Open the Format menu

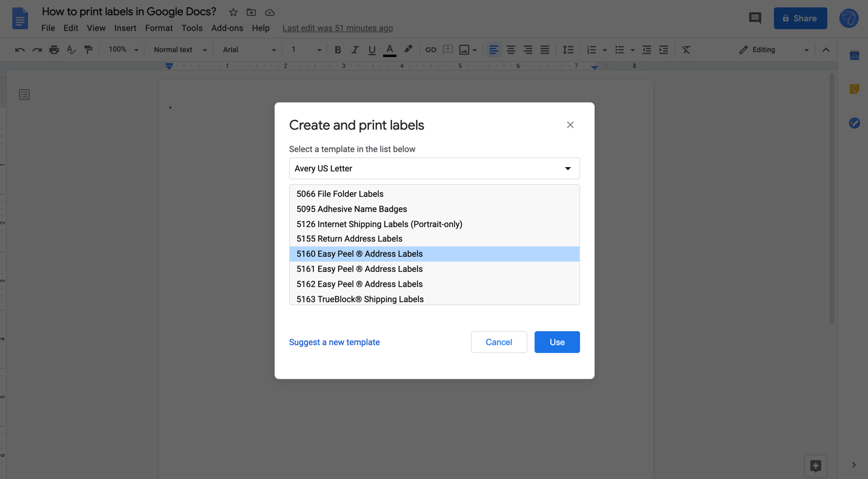[x=159, y=28]
